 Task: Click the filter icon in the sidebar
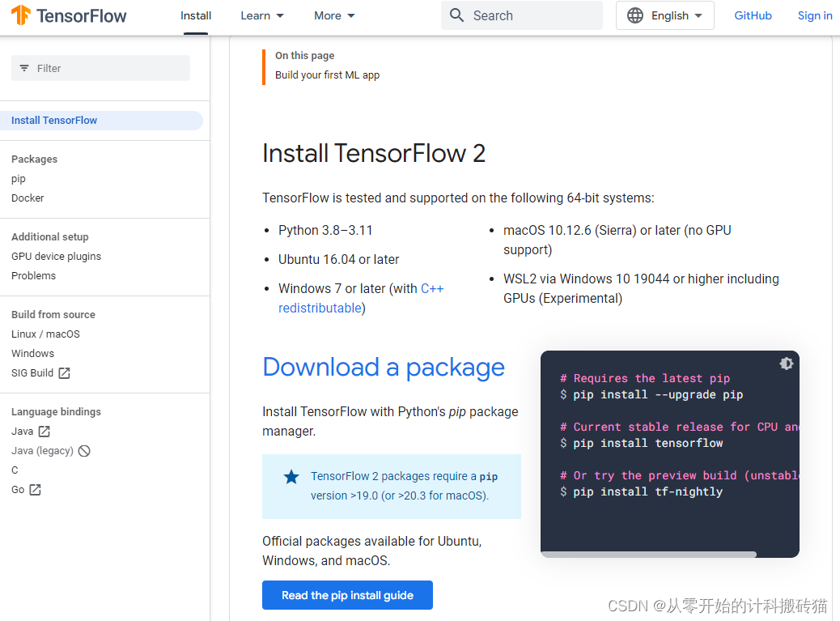coord(23,68)
